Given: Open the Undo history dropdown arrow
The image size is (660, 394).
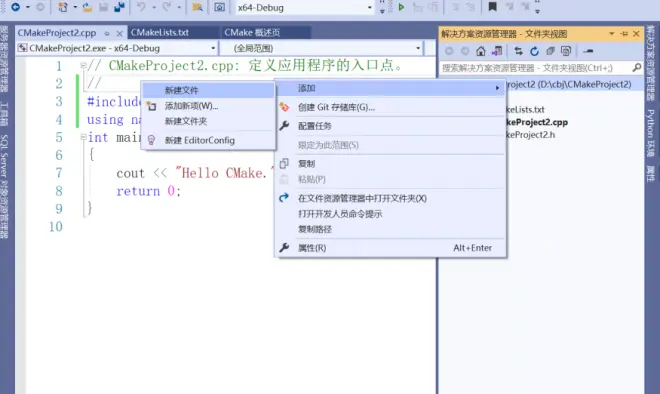Looking at the screenshot, I should coord(154,7).
